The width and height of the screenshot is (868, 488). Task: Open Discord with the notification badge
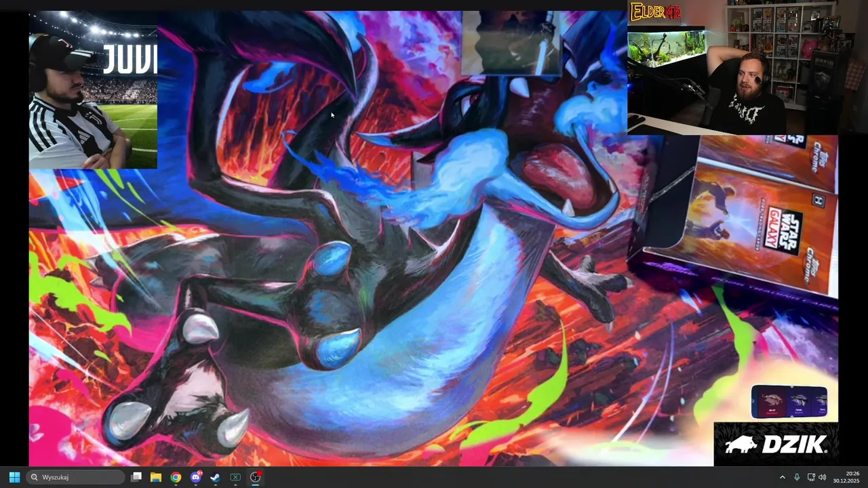tap(196, 477)
